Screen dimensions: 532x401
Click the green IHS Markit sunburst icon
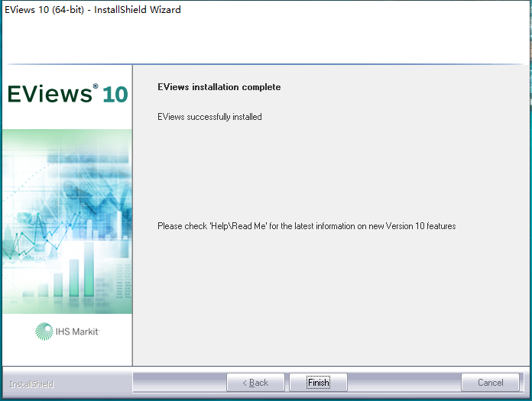44,331
